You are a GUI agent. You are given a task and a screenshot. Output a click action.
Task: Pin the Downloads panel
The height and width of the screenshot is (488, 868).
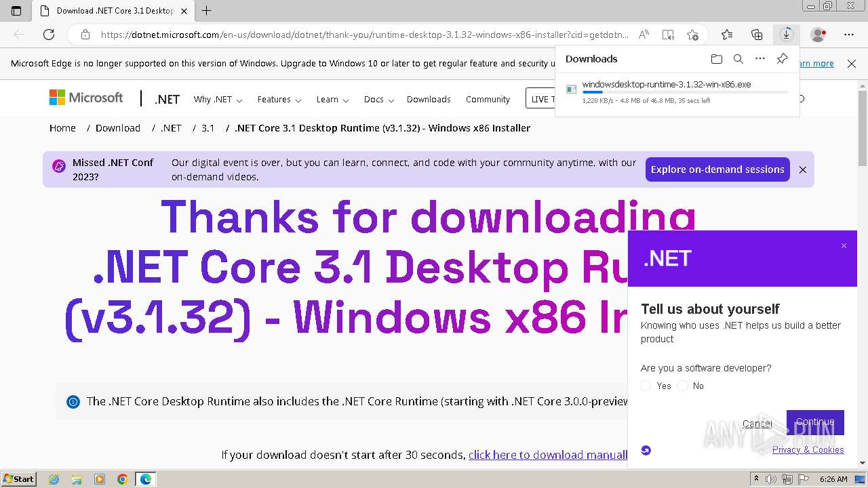[782, 59]
